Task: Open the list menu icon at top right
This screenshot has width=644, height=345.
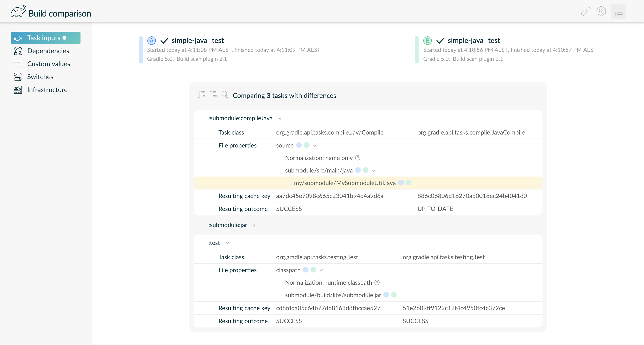Action: tap(618, 11)
